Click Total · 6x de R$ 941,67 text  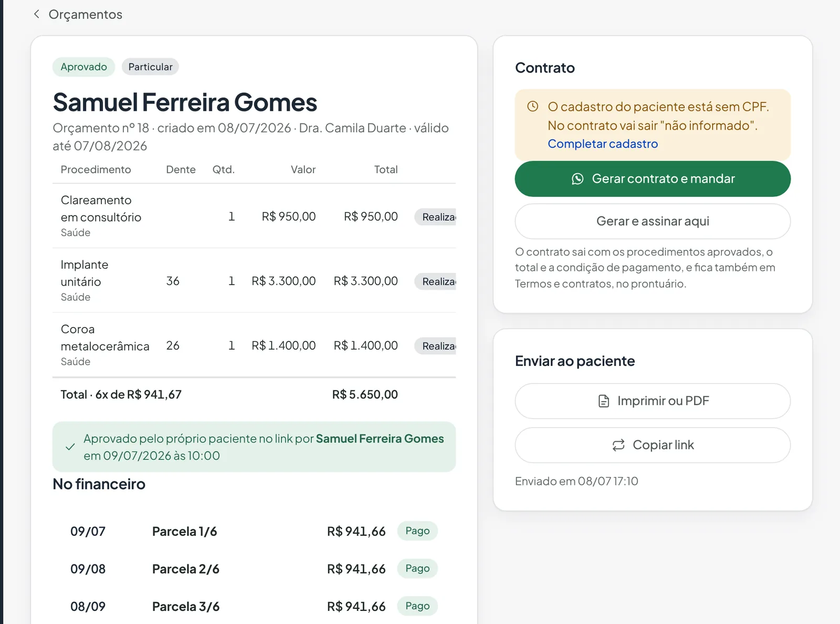[121, 395]
